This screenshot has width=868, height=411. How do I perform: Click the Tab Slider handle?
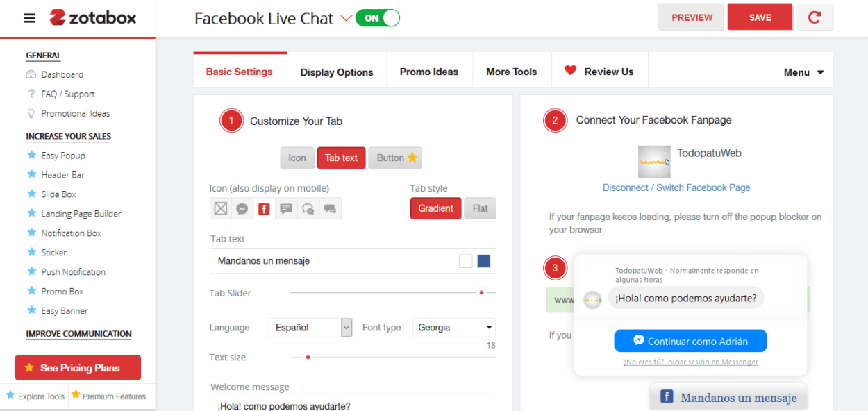click(x=481, y=292)
